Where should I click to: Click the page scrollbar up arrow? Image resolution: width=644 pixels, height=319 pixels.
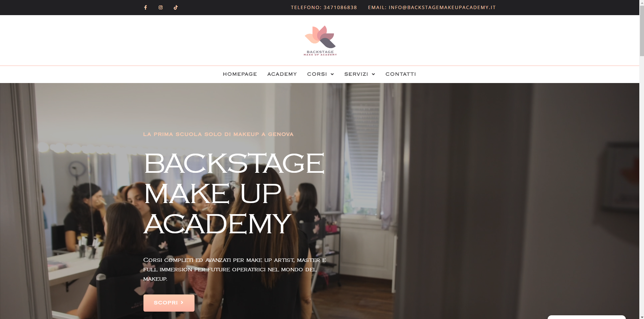point(642,2)
